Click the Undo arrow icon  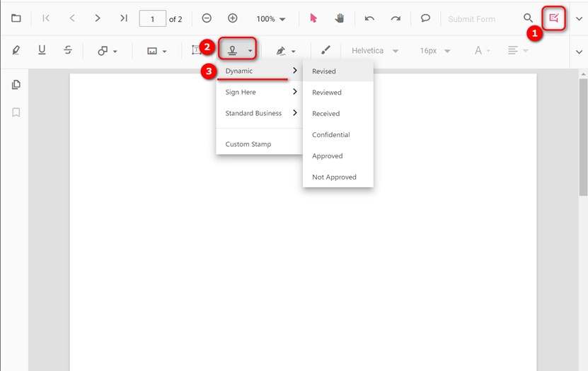pos(369,18)
